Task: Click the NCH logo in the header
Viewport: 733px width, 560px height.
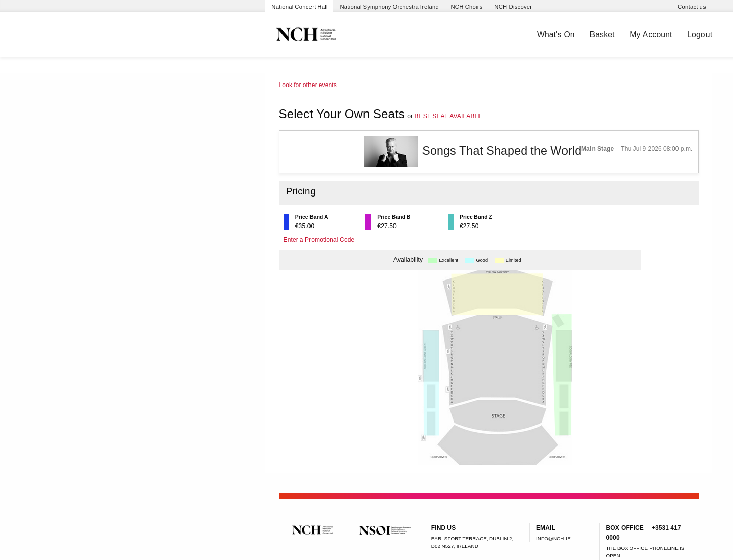Action: click(x=306, y=34)
